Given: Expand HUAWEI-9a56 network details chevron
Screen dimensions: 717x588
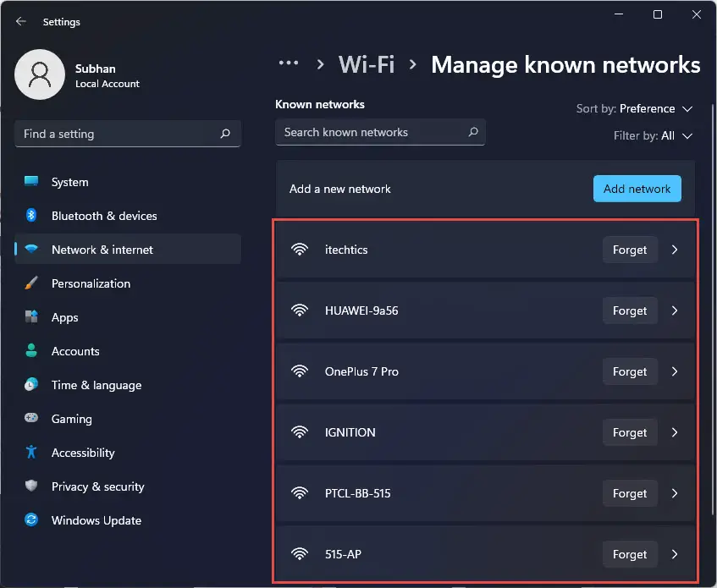Looking at the screenshot, I should pos(675,310).
